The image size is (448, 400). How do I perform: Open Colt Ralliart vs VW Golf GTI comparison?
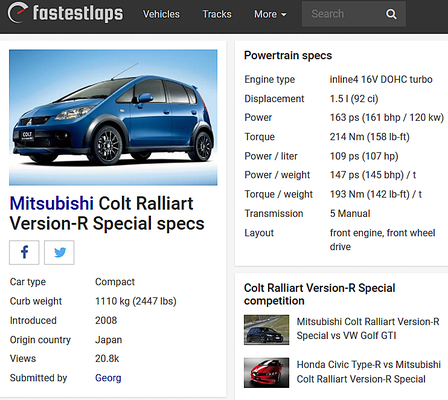pyautogui.click(x=368, y=329)
